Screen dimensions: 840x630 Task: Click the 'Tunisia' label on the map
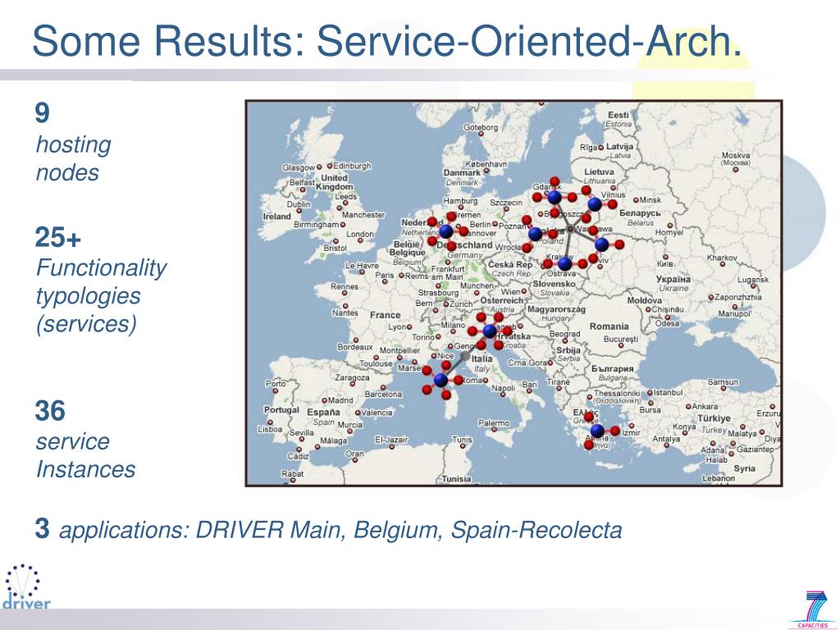[x=456, y=479]
